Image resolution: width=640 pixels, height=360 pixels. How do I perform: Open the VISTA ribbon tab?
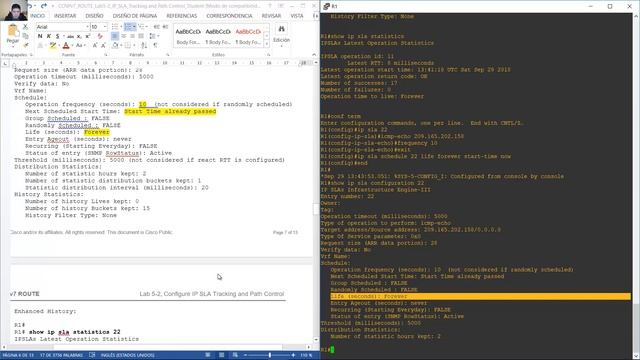coord(297,16)
